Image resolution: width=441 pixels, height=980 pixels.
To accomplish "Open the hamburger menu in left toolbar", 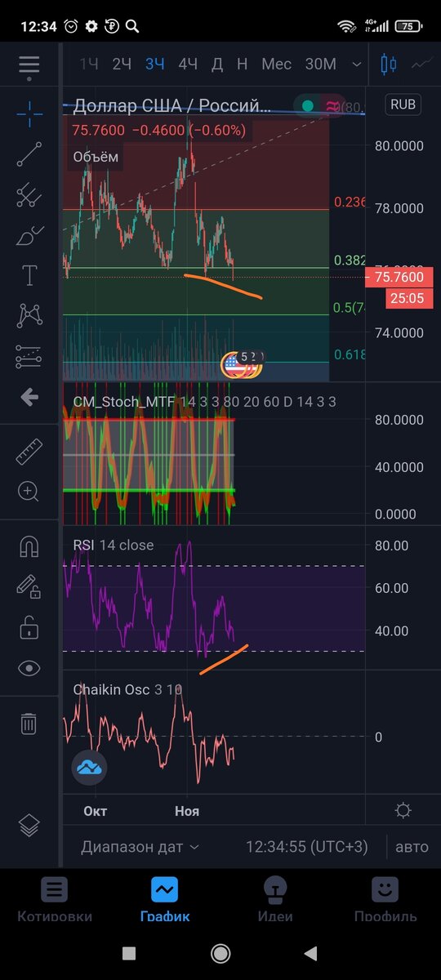I will 29,65.
